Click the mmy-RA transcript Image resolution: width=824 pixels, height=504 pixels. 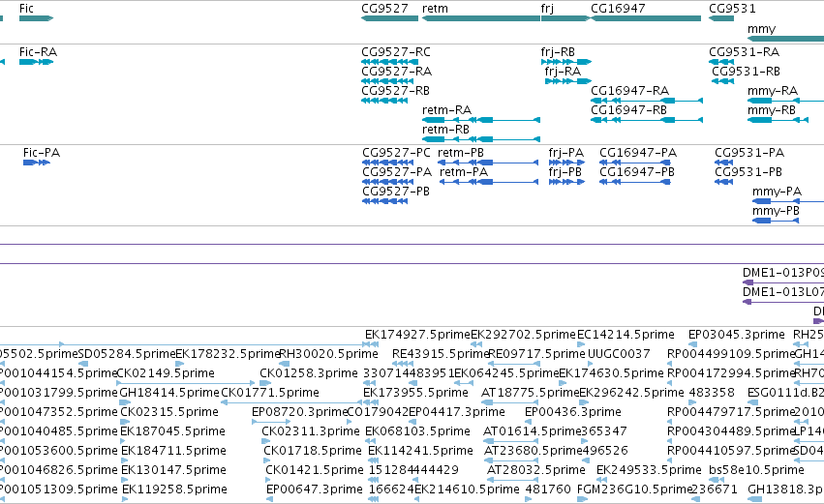785,101
